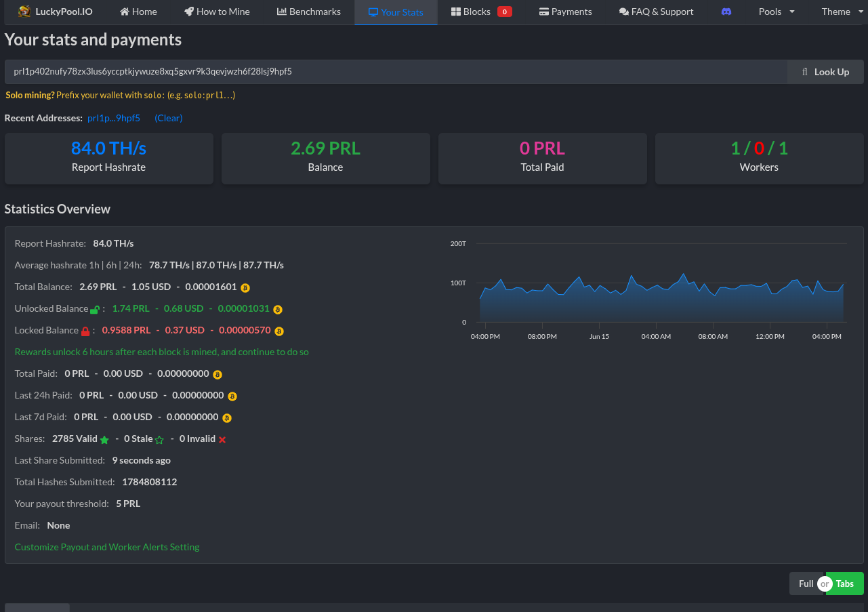Click the Bitcoin icon beside Total Balance

point(245,287)
